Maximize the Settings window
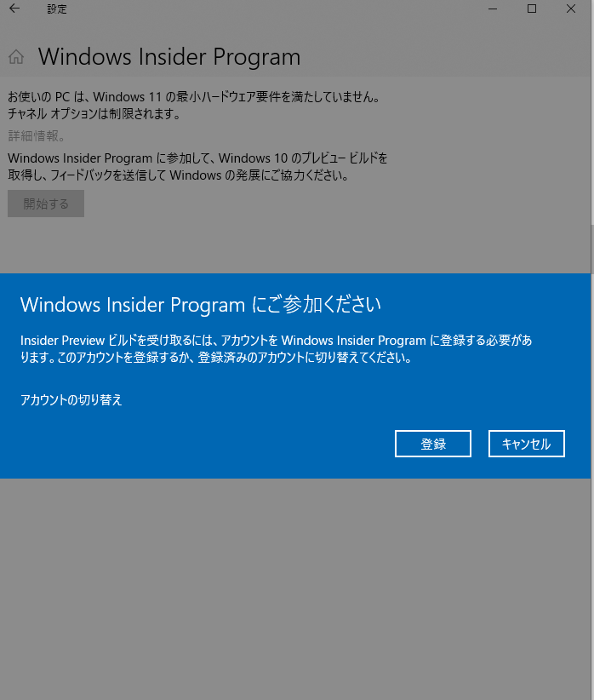594x700 pixels. click(532, 9)
